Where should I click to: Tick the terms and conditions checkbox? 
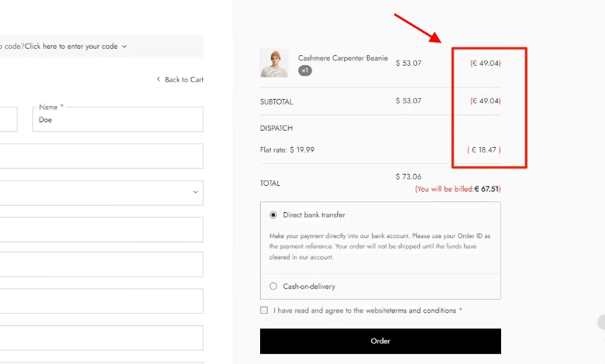[x=264, y=310]
